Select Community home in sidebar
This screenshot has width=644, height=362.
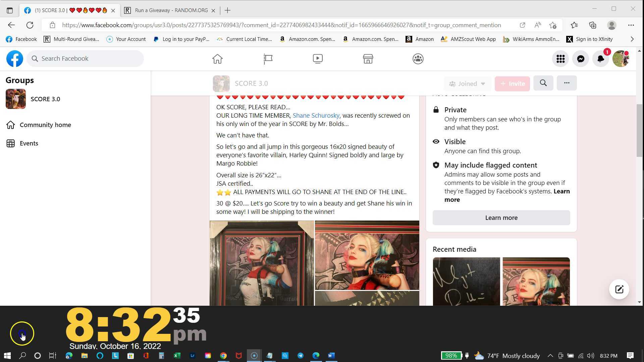click(x=45, y=125)
